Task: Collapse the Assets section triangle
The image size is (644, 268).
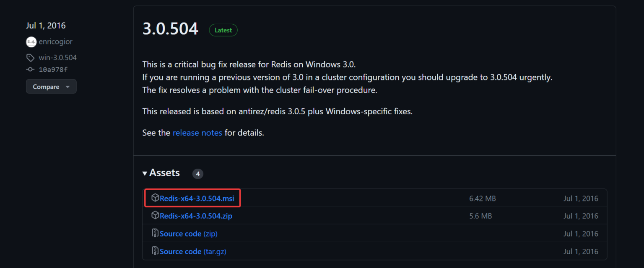Action: [145, 173]
